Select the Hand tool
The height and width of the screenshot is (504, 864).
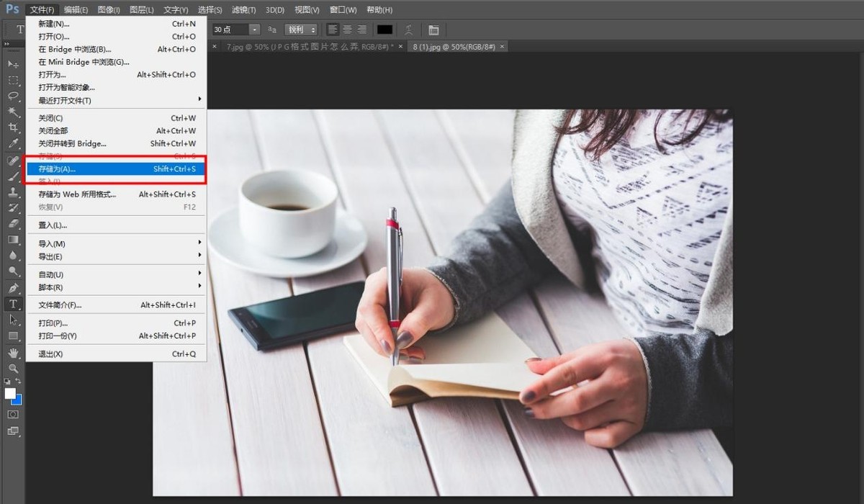click(x=13, y=353)
